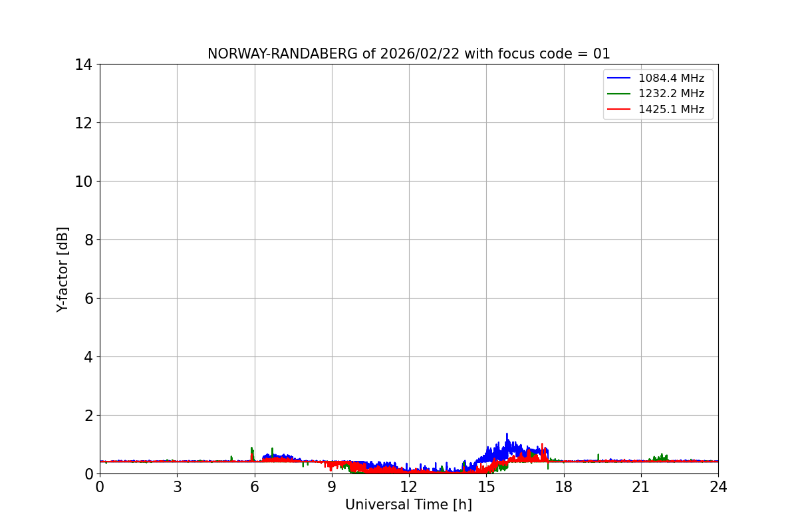Click the green spike just before 6 h

pyautogui.click(x=251, y=452)
